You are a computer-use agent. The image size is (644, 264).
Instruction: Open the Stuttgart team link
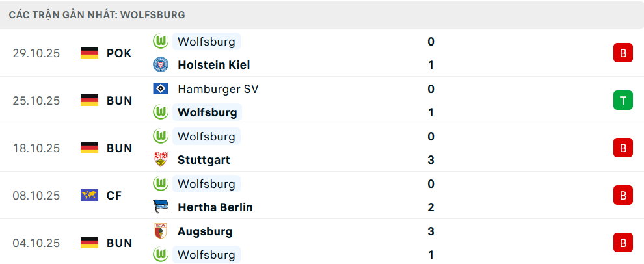click(204, 160)
